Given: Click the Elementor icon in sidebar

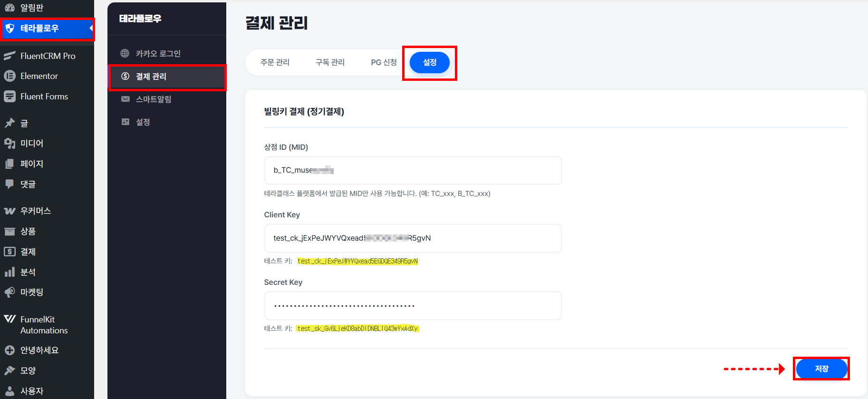Looking at the screenshot, I should pos(10,76).
